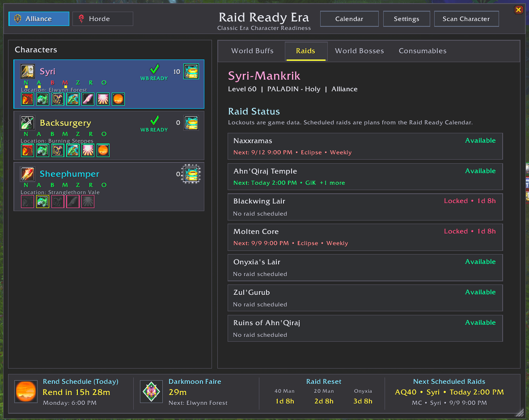Click the green orc buff icon in Backsurgery's row
The height and width of the screenshot is (420, 529).
click(73, 150)
